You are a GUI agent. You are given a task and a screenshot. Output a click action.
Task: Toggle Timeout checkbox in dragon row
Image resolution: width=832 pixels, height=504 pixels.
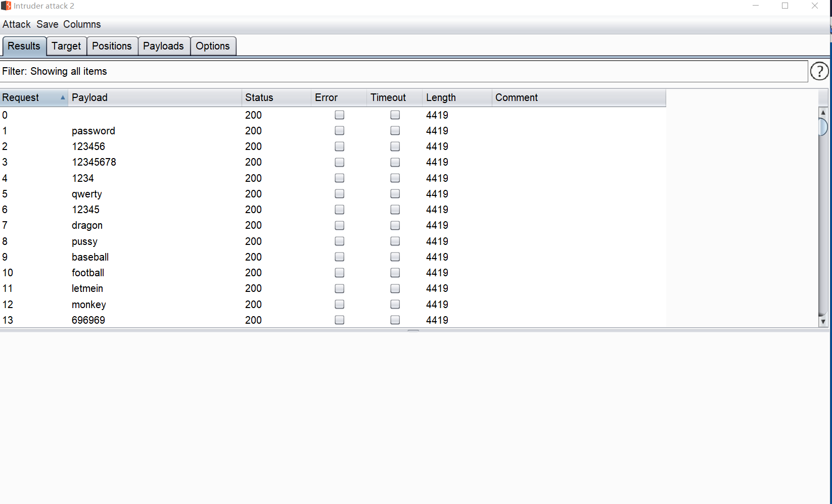[x=395, y=225]
